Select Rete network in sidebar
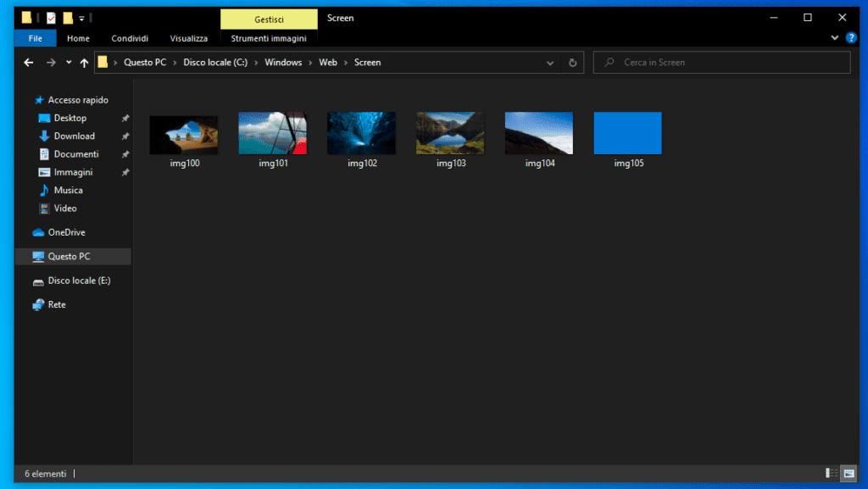Image resolution: width=868 pixels, height=489 pixels. click(57, 304)
